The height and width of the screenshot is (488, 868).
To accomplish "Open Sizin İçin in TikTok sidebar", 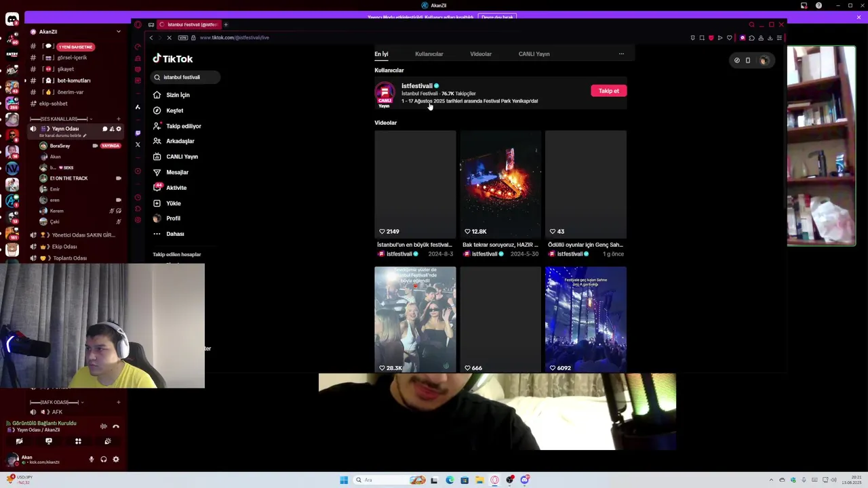I will click(x=172, y=95).
